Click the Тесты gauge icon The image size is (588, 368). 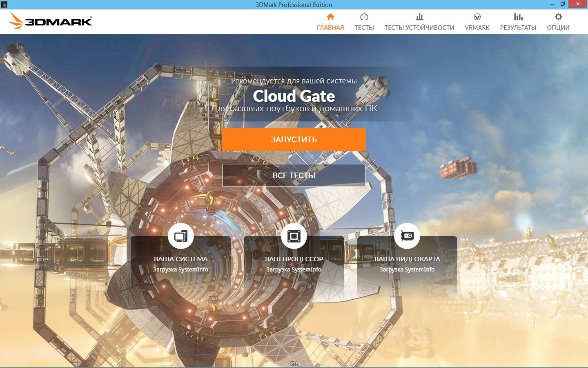pyautogui.click(x=364, y=17)
